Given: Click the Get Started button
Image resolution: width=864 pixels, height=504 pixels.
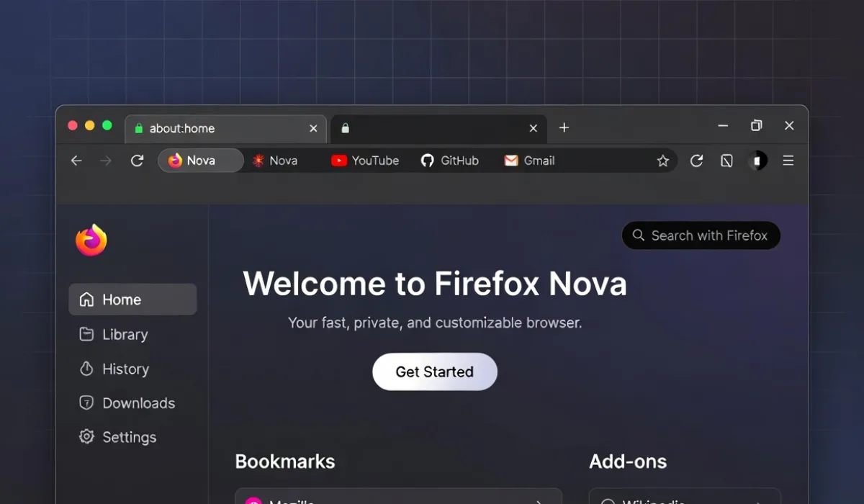Looking at the screenshot, I should pos(434,372).
